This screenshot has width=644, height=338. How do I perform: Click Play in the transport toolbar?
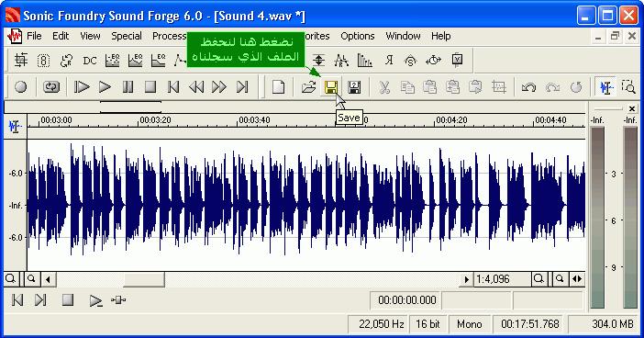click(105, 86)
